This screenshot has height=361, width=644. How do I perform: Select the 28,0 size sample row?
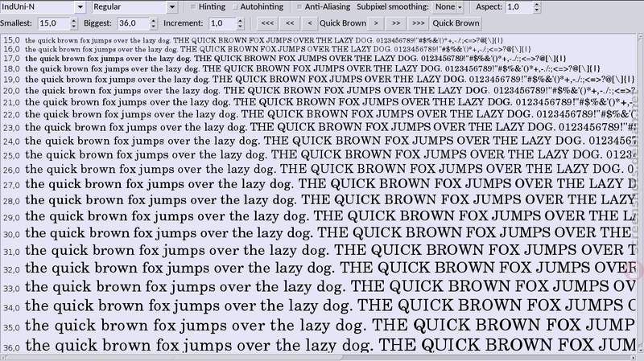(319, 201)
